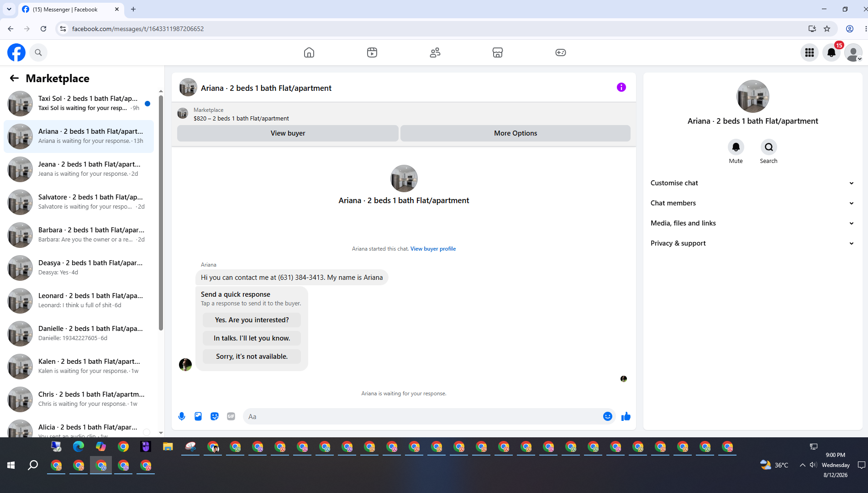
Task: Choose a sticker with the sticker icon
Action: tap(215, 416)
